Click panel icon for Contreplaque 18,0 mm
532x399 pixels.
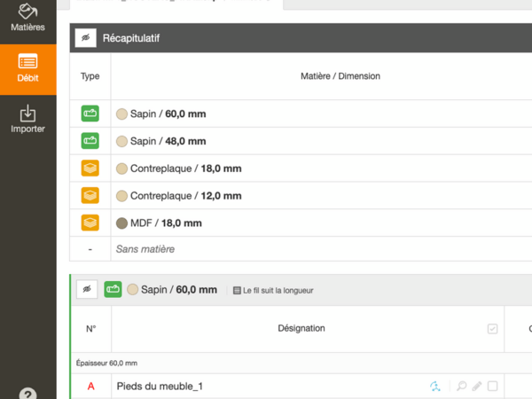point(90,168)
